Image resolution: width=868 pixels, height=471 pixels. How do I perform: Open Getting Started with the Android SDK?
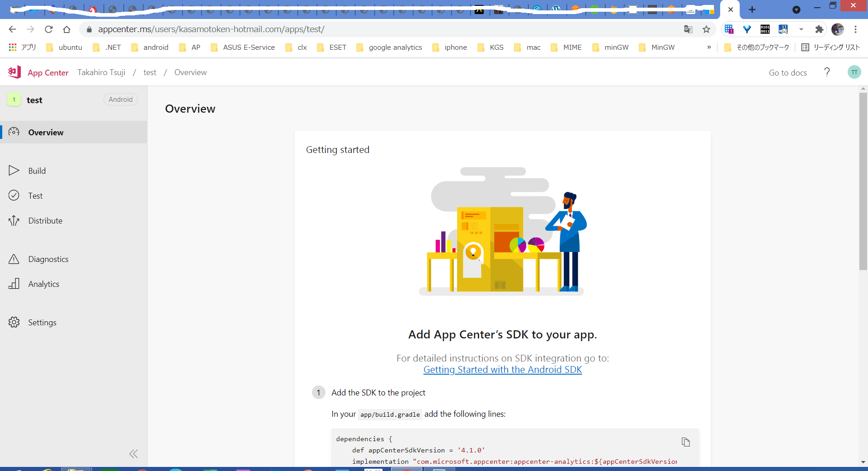click(502, 370)
